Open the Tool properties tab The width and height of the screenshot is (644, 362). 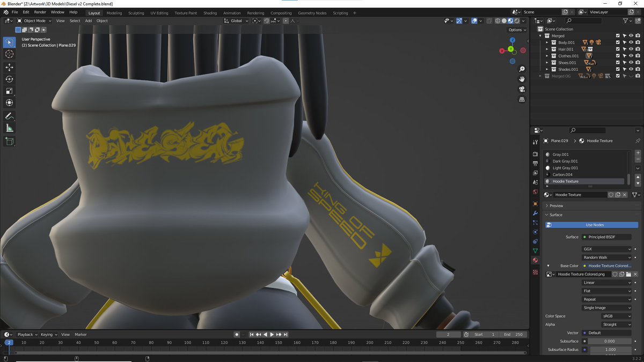tap(535, 142)
